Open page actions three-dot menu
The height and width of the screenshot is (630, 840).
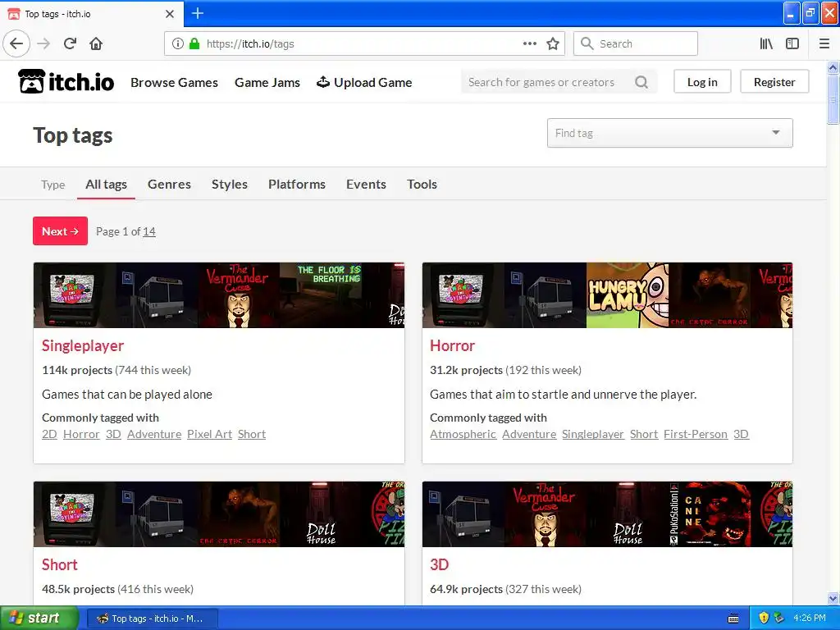coord(529,43)
